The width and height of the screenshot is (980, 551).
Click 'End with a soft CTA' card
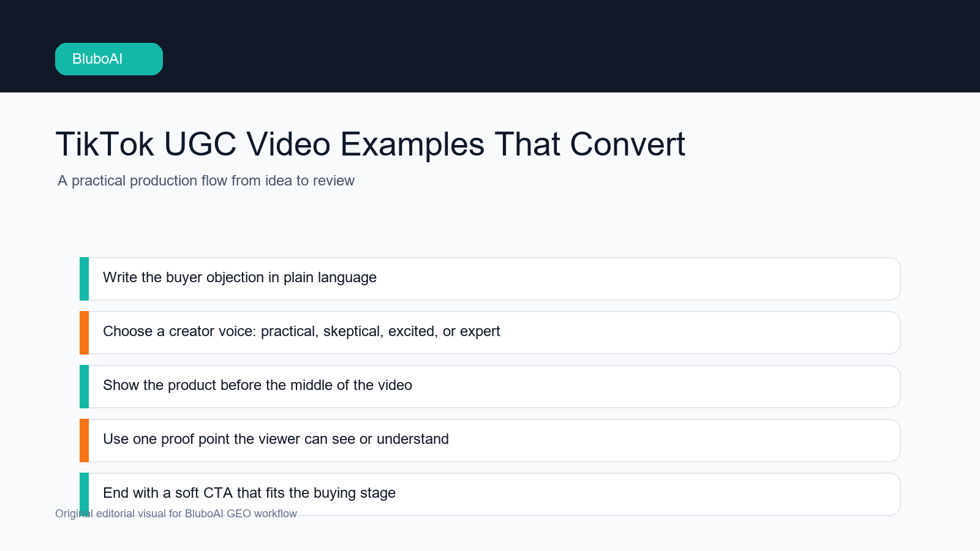[490, 494]
